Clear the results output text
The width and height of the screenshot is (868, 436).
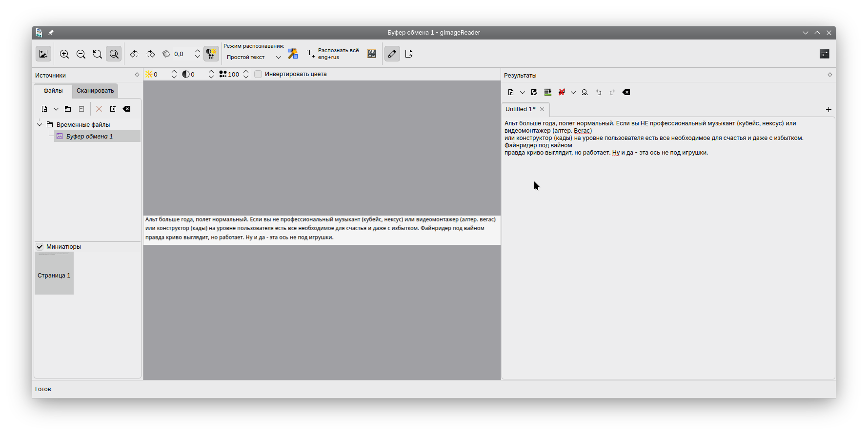[x=626, y=92]
